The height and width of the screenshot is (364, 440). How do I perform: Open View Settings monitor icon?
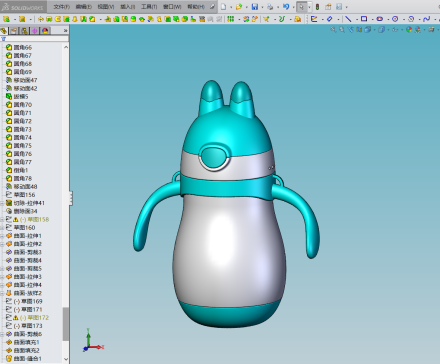[x=431, y=30]
